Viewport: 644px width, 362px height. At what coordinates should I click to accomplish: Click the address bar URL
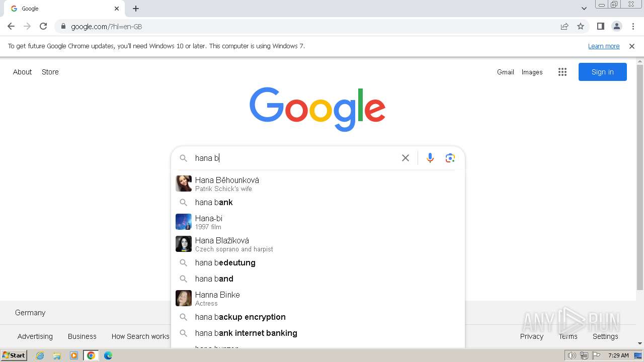[107, 27]
